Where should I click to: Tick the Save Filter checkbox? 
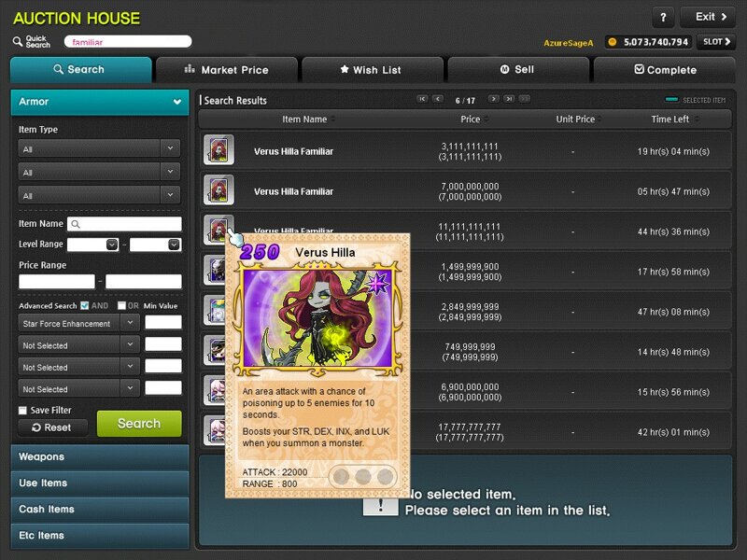coord(22,410)
